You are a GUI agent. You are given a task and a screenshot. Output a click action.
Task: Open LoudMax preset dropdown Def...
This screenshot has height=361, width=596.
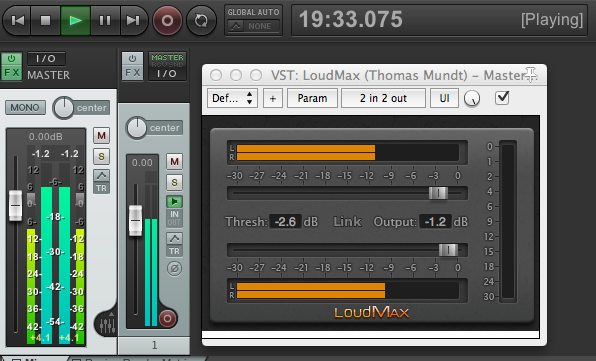pyautogui.click(x=232, y=98)
